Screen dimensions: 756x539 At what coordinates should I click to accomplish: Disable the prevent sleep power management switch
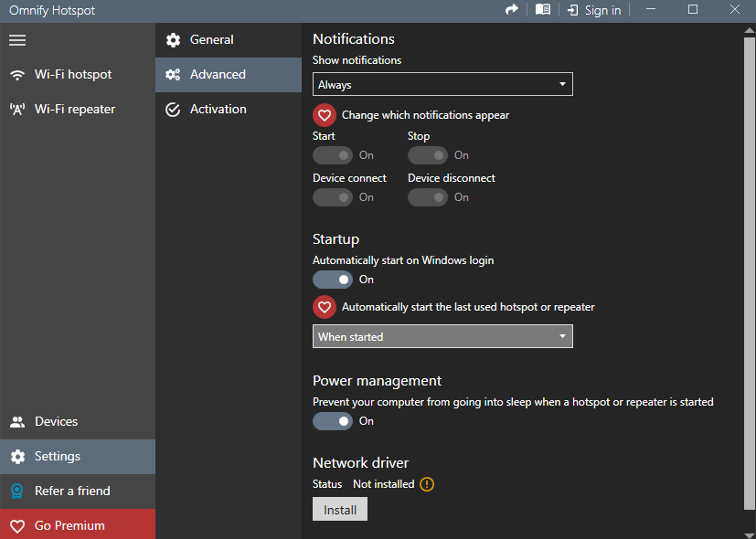(x=333, y=421)
